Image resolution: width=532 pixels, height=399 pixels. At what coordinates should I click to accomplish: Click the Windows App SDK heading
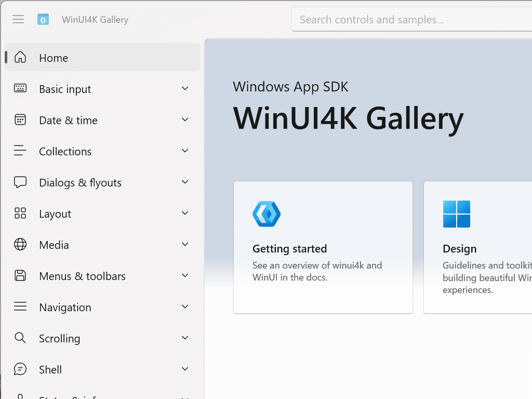(290, 87)
